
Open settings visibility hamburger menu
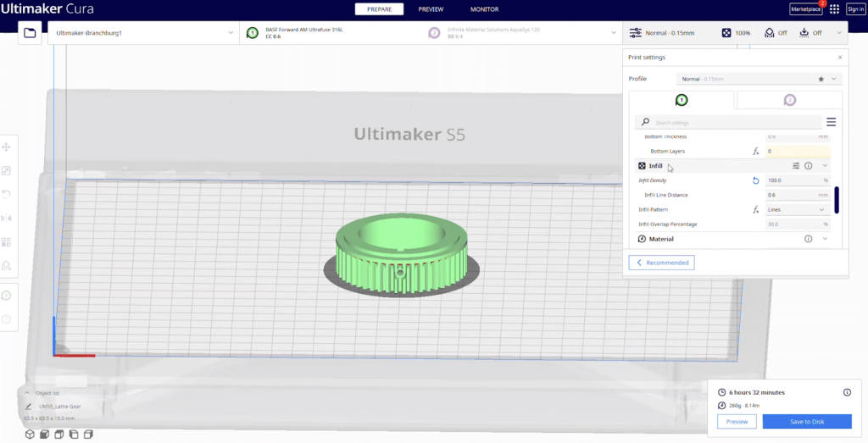point(831,122)
